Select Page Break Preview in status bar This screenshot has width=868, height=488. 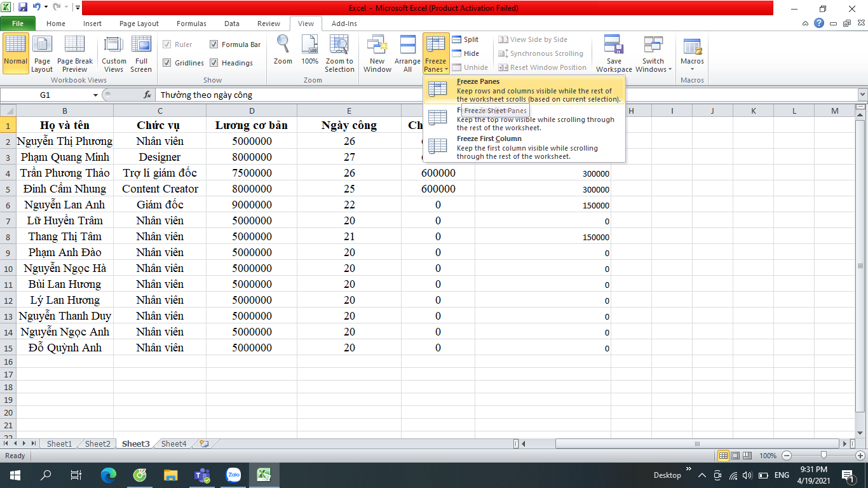coord(747,456)
